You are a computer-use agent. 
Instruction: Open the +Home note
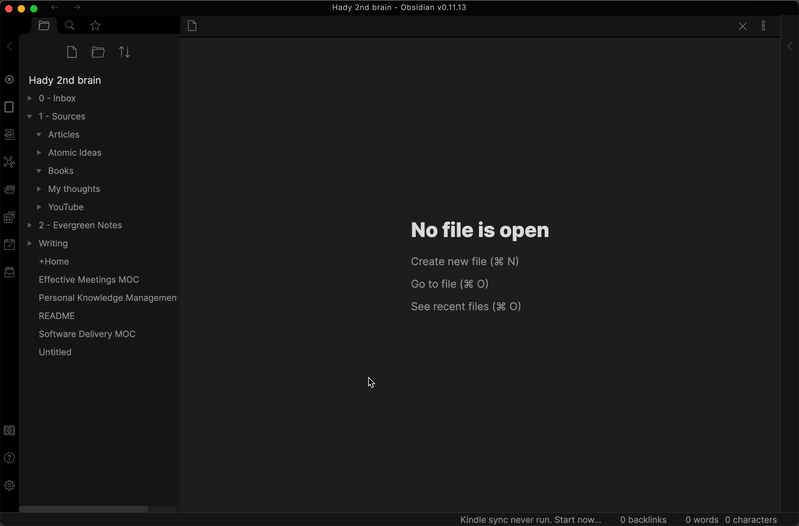54,261
